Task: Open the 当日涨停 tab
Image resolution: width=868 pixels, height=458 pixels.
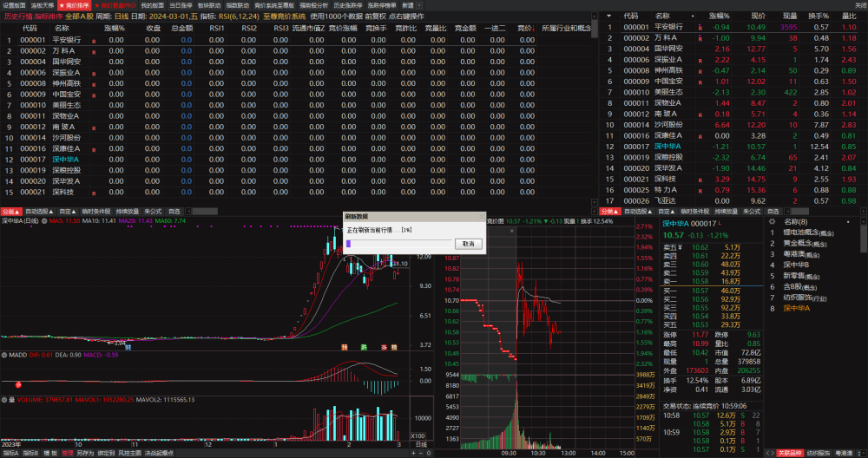Action: pos(181,5)
